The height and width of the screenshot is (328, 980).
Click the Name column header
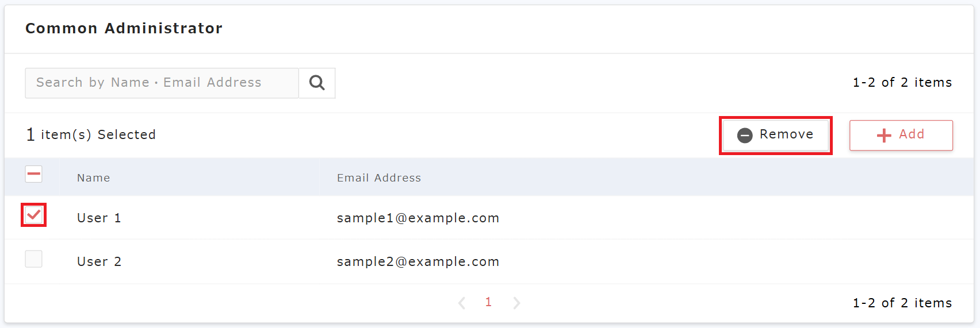94,178
